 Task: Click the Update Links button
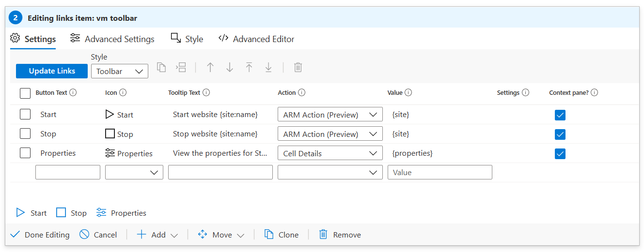pos(52,71)
